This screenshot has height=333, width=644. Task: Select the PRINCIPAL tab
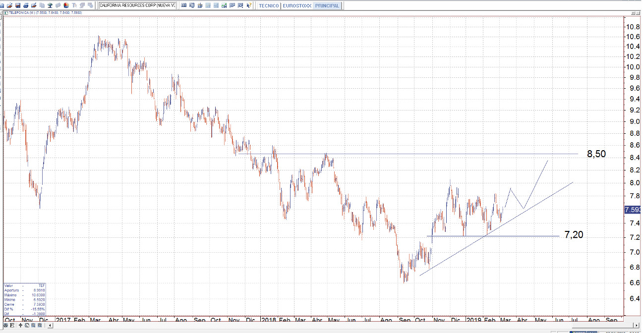[x=327, y=5]
